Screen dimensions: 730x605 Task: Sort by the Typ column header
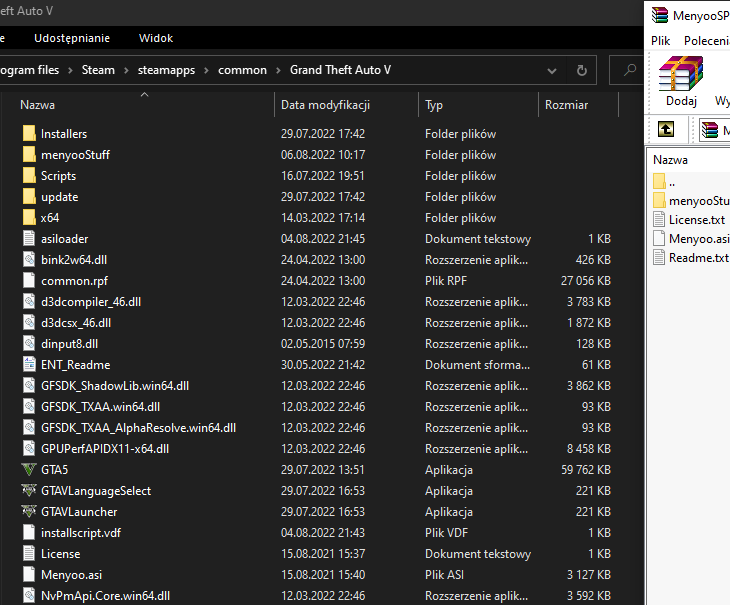pyautogui.click(x=434, y=105)
